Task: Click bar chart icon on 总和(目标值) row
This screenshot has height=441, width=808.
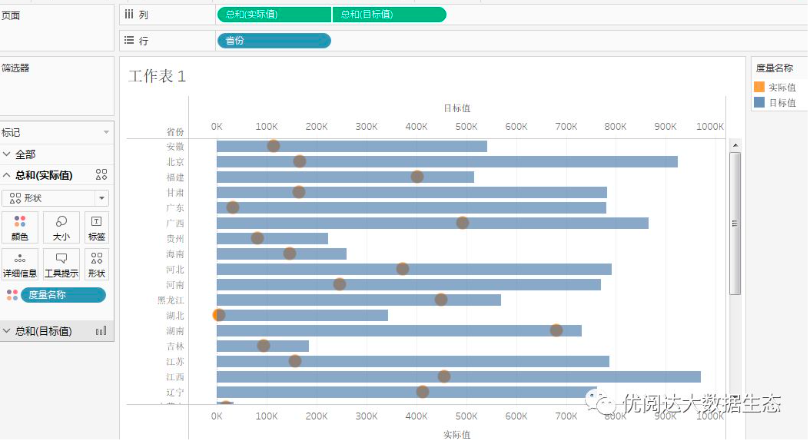Action: pyautogui.click(x=100, y=331)
